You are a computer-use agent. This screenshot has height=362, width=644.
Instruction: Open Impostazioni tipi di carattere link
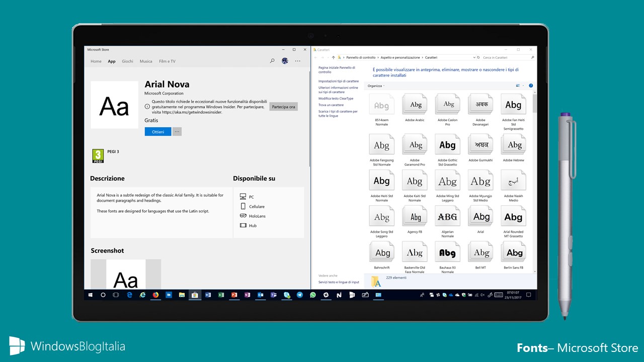pos(339,81)
